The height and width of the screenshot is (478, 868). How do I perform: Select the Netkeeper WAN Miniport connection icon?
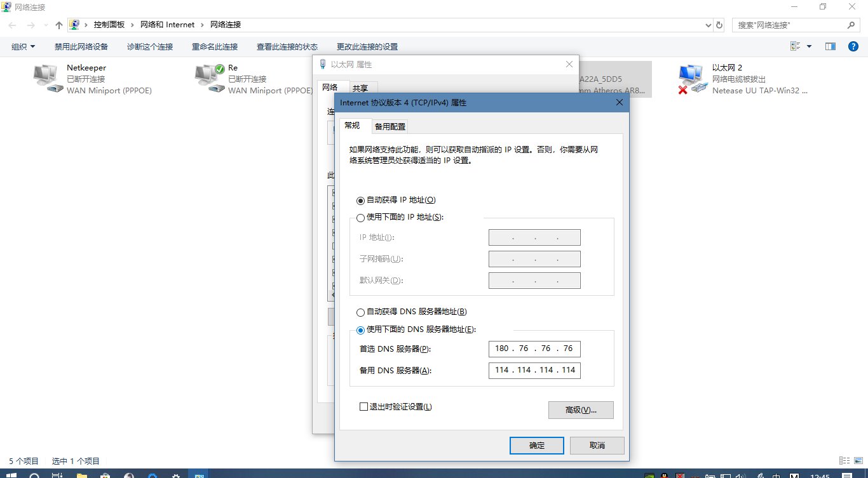[44, 75]
